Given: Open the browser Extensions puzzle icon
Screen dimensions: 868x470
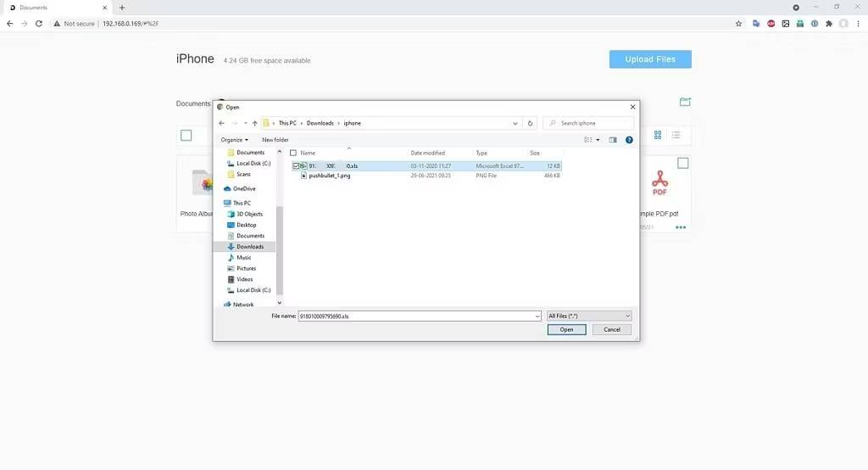Looking at the screenshot, I should coord(829,24).
